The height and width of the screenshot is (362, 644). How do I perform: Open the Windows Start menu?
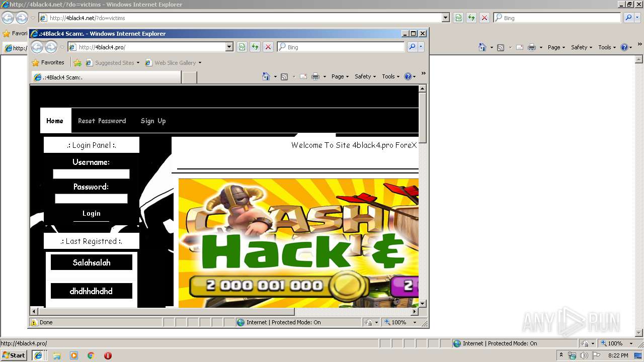click(x=14, y=355)
